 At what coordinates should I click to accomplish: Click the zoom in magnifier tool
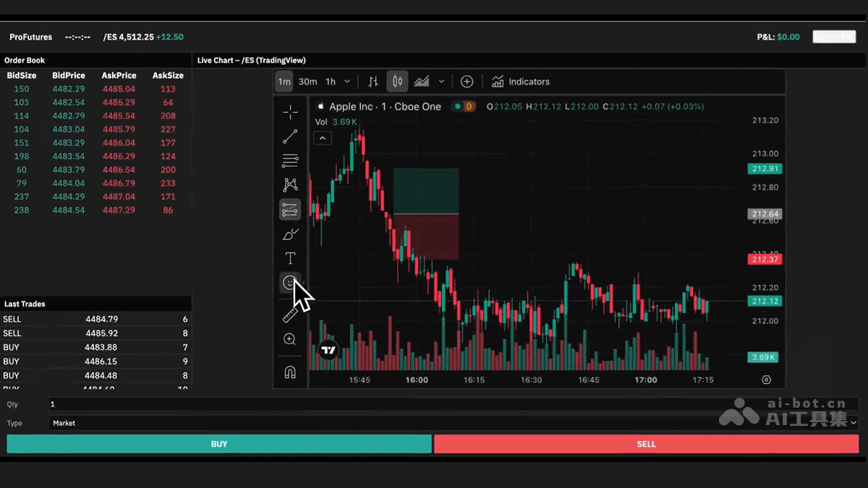(290, 340)
